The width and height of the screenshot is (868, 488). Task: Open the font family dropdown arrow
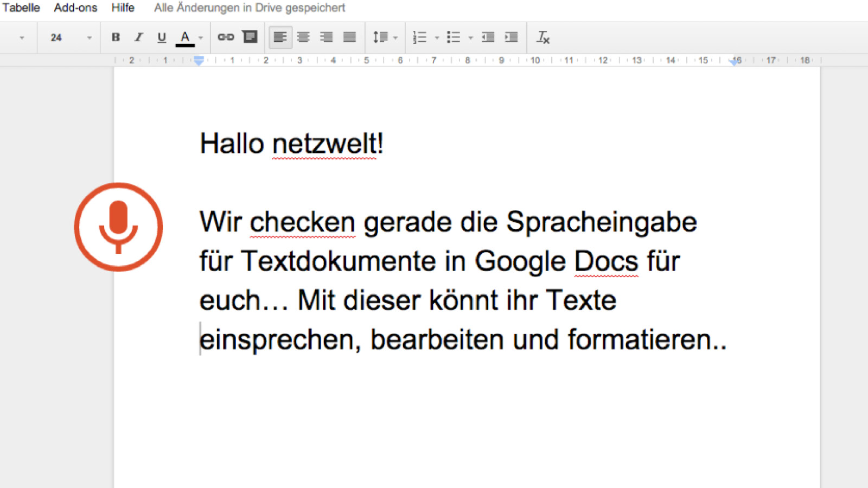(22, 38)
